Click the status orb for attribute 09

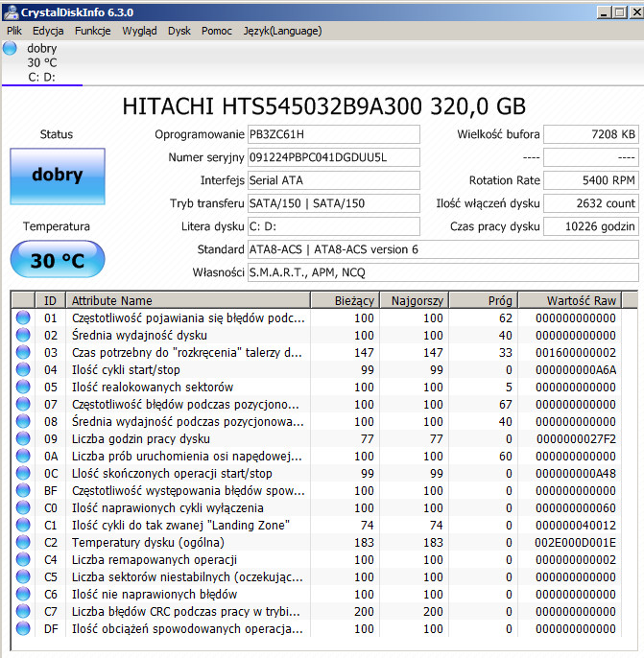click(x=23, y=438)
